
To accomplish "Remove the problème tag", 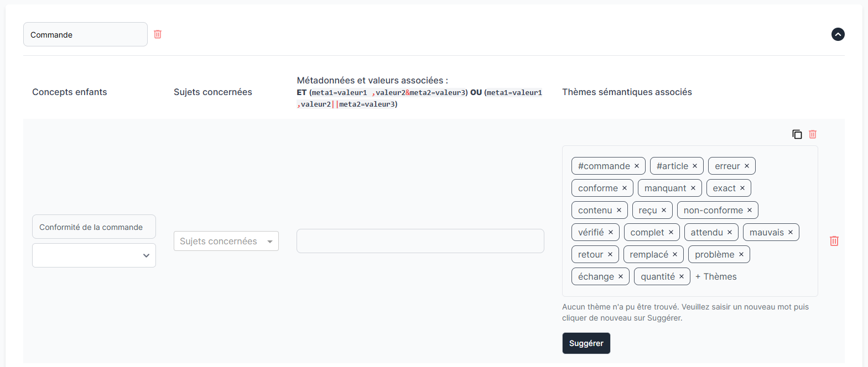I will [x=741, y=254].
